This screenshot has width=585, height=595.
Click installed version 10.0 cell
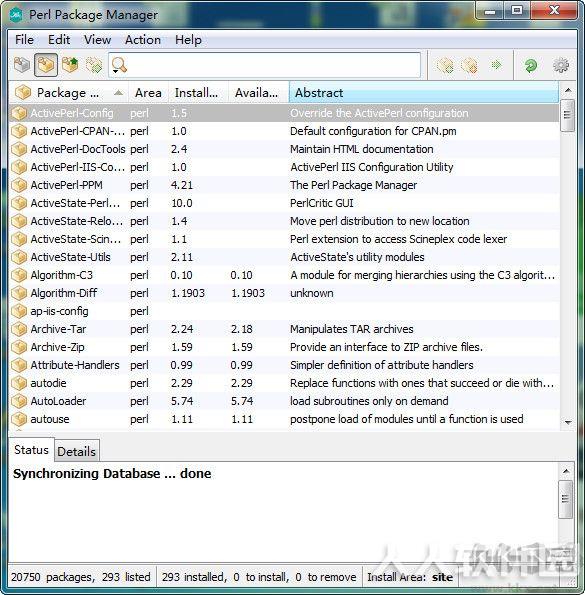182,203
